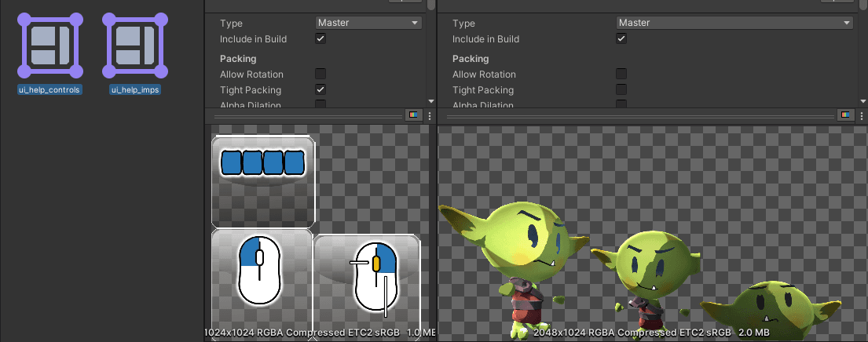Click the blue keyboard keys sprite in preview
Screen dimensions: 868x342
pos(263,162)
